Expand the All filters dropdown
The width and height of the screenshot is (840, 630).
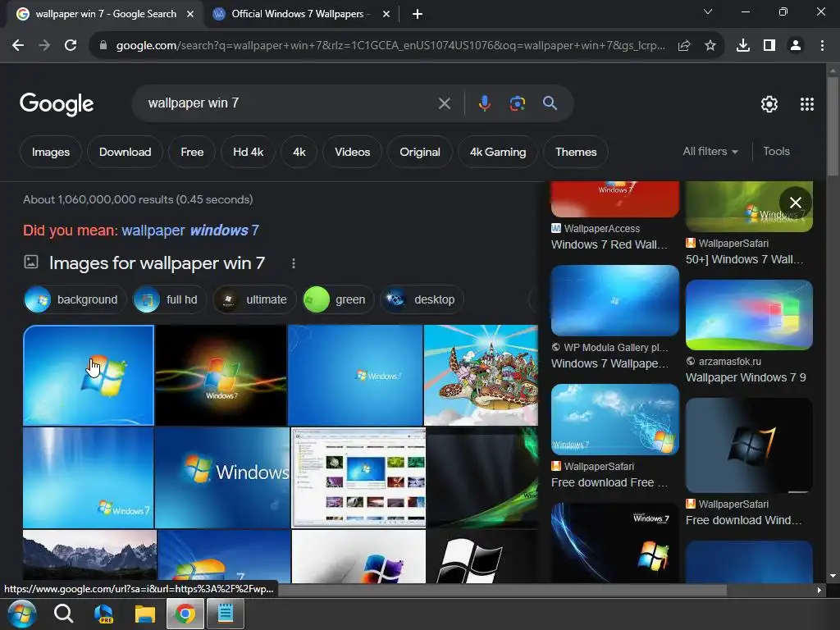(x=710, y=152)
